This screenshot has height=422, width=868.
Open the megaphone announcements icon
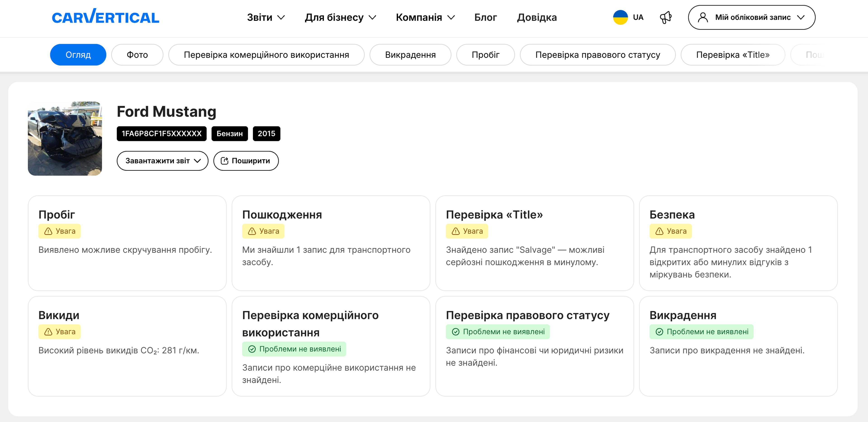[x=665, y=17]
